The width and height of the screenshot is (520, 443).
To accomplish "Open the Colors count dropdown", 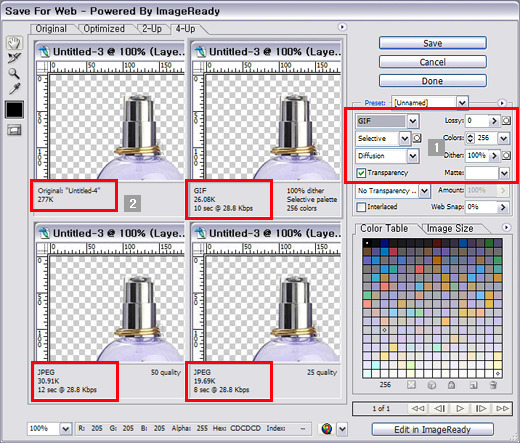I will [503, 138].
